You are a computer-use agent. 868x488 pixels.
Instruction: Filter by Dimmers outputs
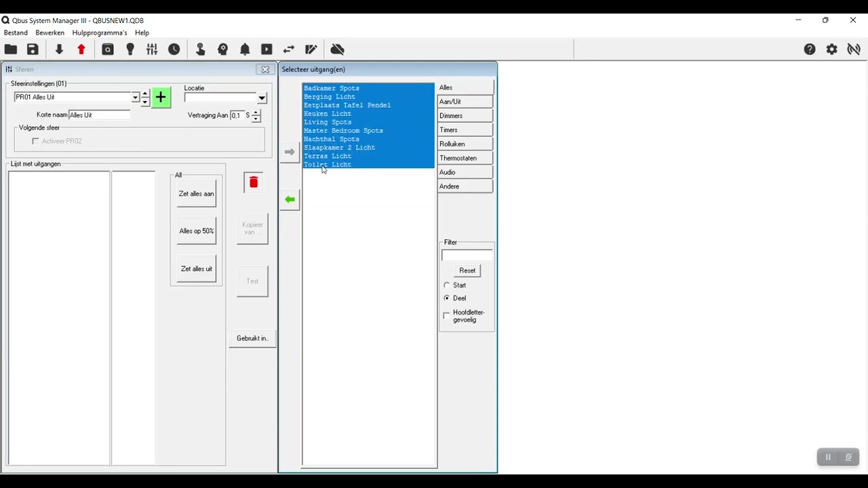pos(465,116)
